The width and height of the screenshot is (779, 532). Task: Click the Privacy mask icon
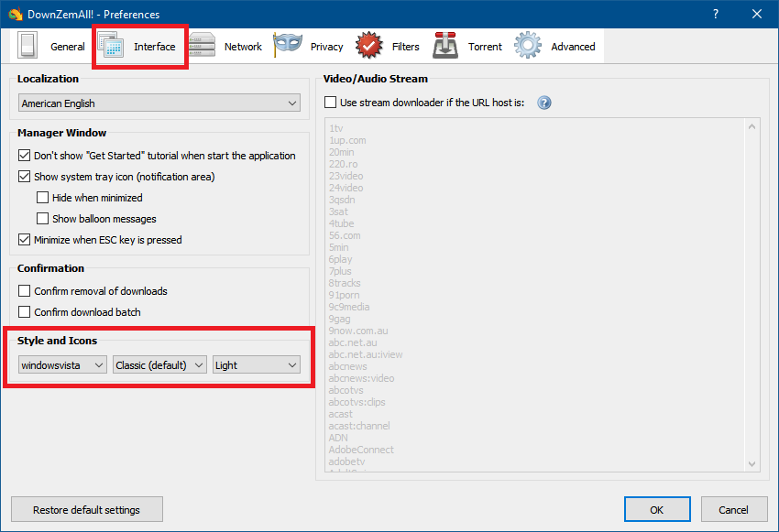pyautogui.click(x=288, y=45)
